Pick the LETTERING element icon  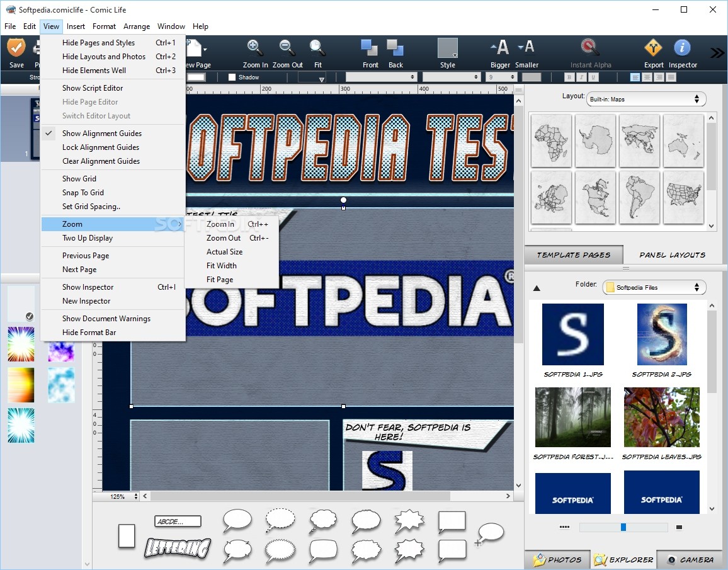tap(178, 548)
